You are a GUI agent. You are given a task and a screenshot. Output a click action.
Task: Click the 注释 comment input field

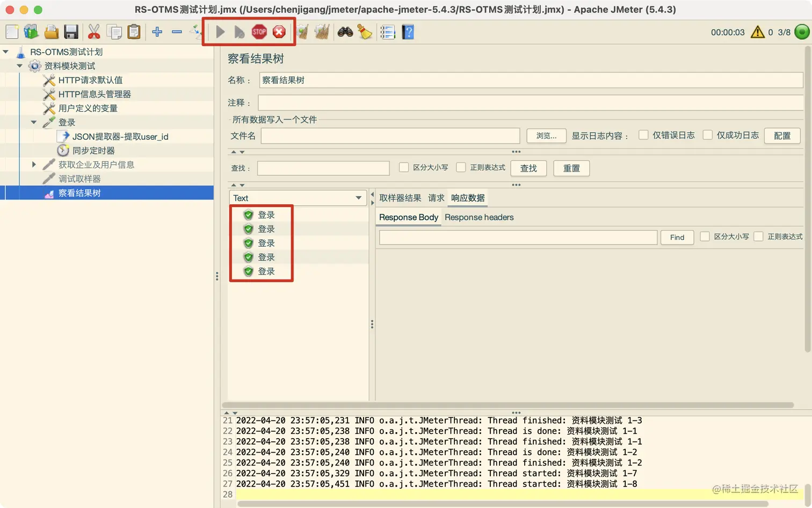531,103
